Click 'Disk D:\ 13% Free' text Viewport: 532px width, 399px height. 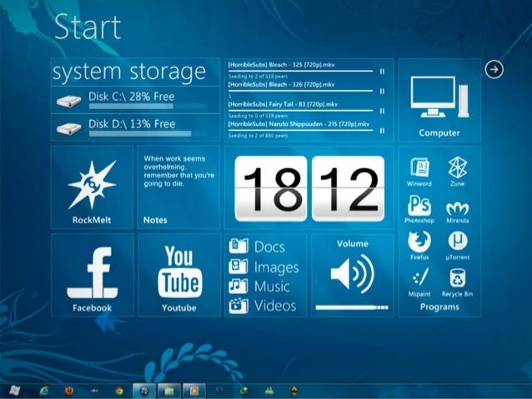(x=132, y=124)
